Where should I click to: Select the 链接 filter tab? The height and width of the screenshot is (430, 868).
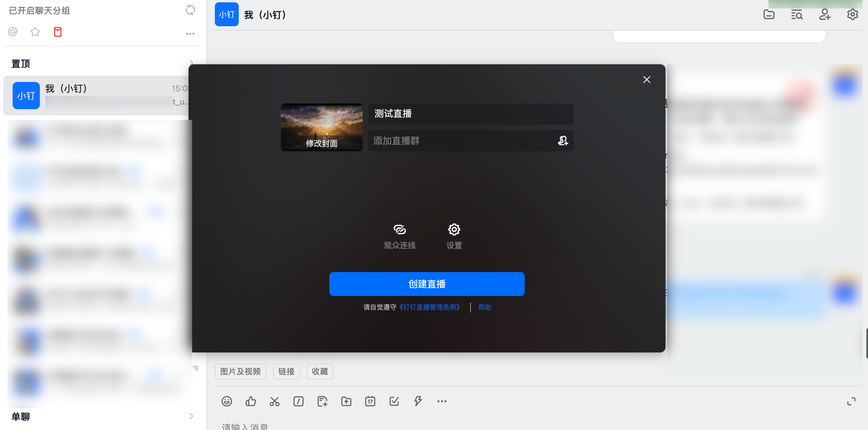286,371
